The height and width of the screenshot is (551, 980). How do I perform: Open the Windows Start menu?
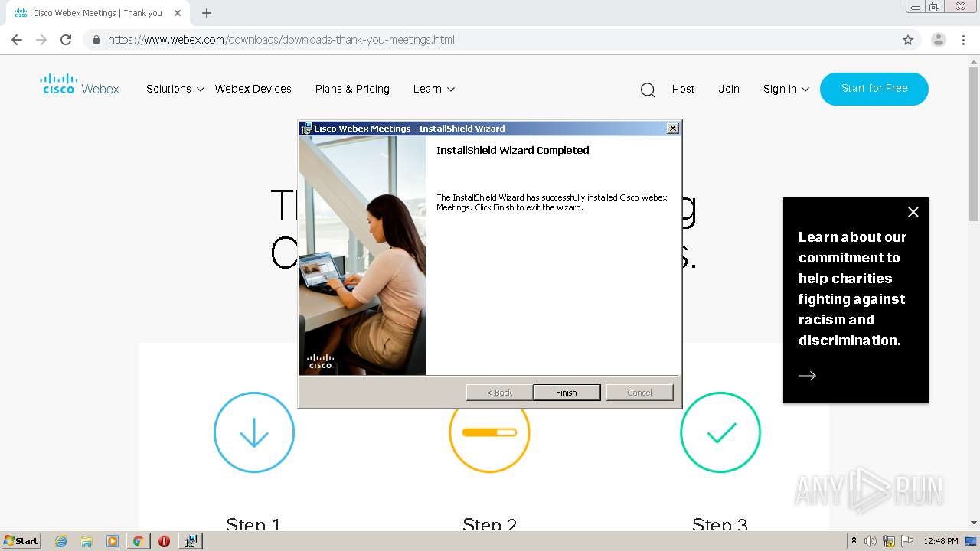pyautogui.click(x=21, y=540)
